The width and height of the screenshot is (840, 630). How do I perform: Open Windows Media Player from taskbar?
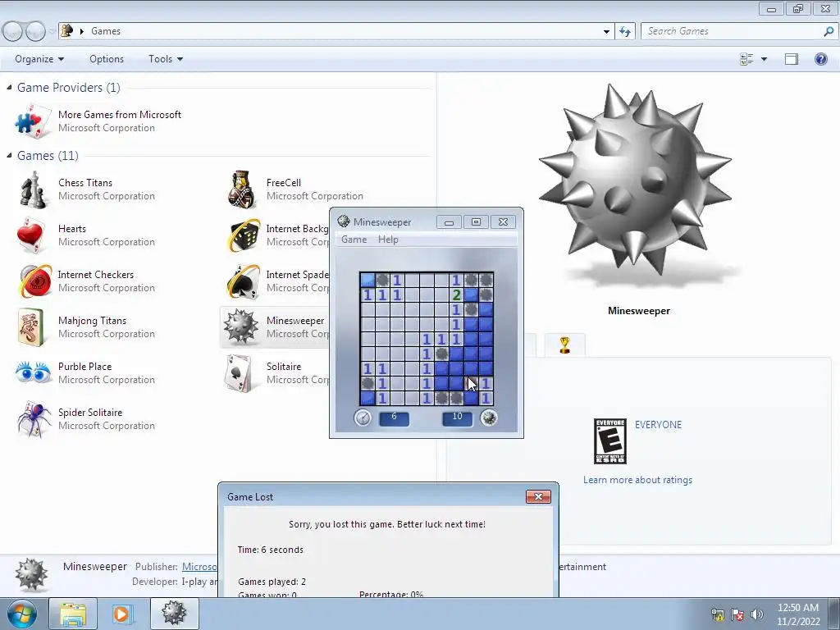pos(122,614)
